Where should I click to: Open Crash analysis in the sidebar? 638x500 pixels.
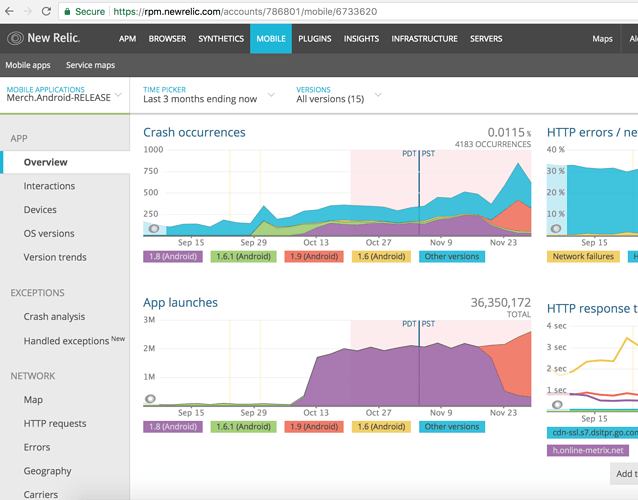click(x=54, y=317)
